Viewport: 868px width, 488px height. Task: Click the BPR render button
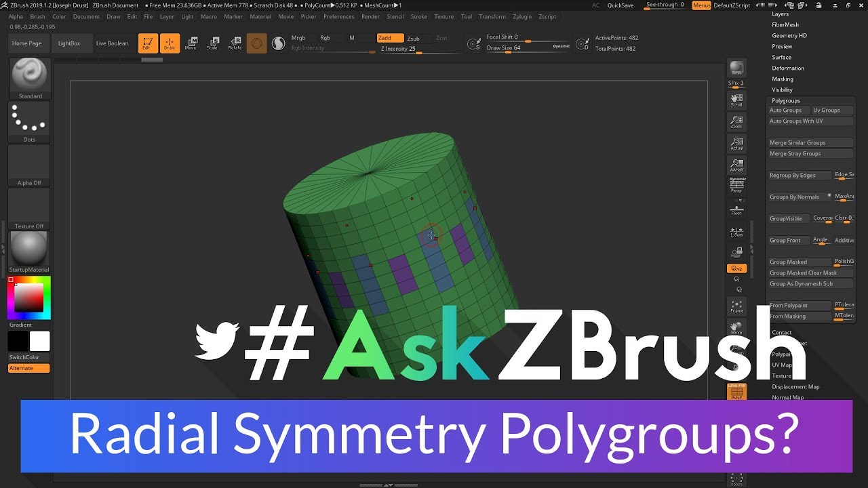[x=736, y=68]
